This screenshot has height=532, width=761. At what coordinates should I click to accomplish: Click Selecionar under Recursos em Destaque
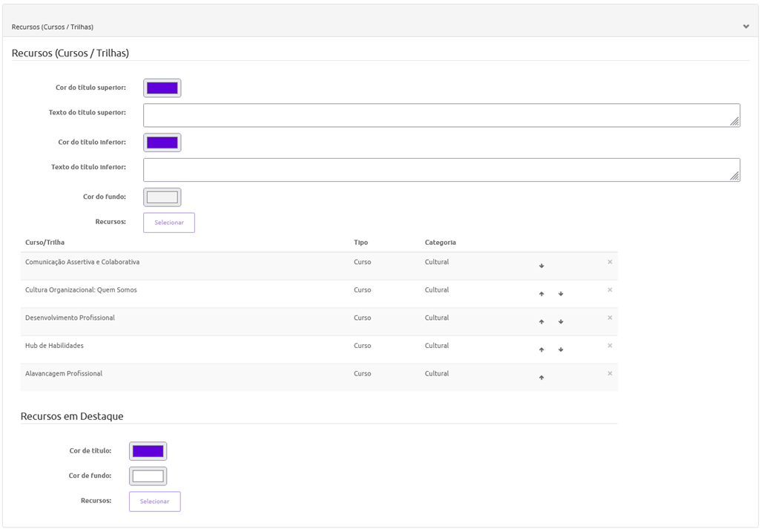click(x=154, y=502)
